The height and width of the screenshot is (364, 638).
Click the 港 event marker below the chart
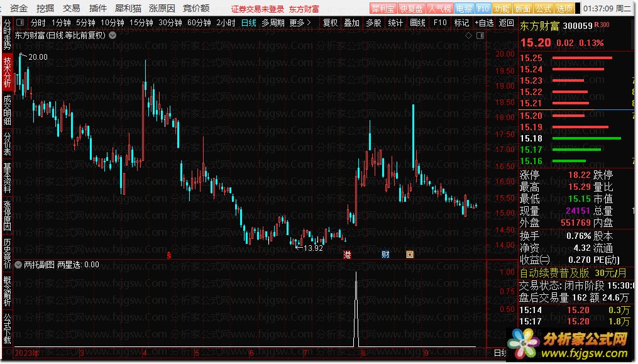pos(347,255)
